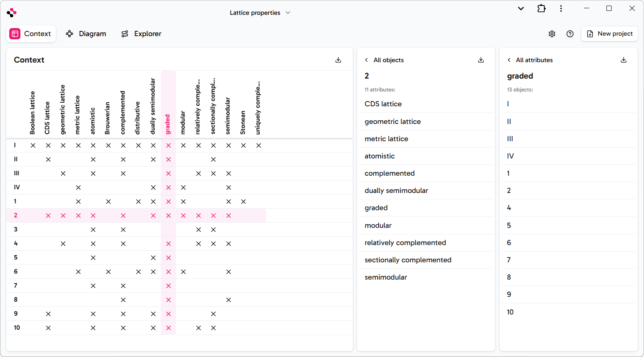
Task: Open the help question mark icon
Action: [x=570, y=34]
